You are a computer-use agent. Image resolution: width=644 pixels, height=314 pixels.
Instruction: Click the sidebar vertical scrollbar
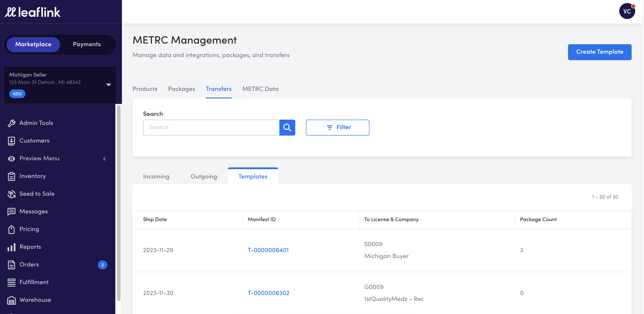click(x=119, y=203)
